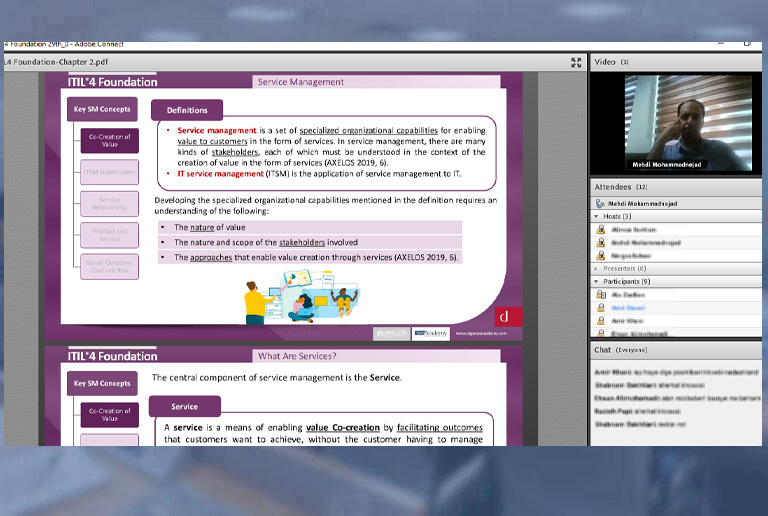Click the Adobe Connect window title bar text

pos(64,45)
